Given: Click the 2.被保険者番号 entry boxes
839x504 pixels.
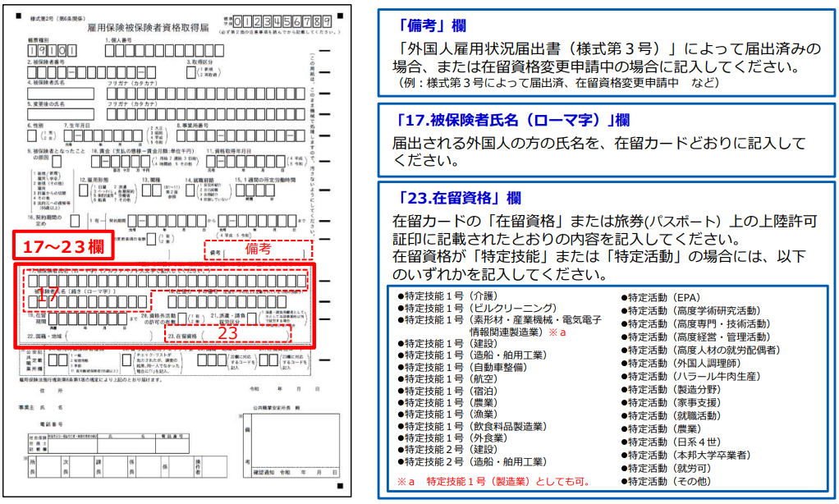Looking at the screenshot, I should coord(91,72).
